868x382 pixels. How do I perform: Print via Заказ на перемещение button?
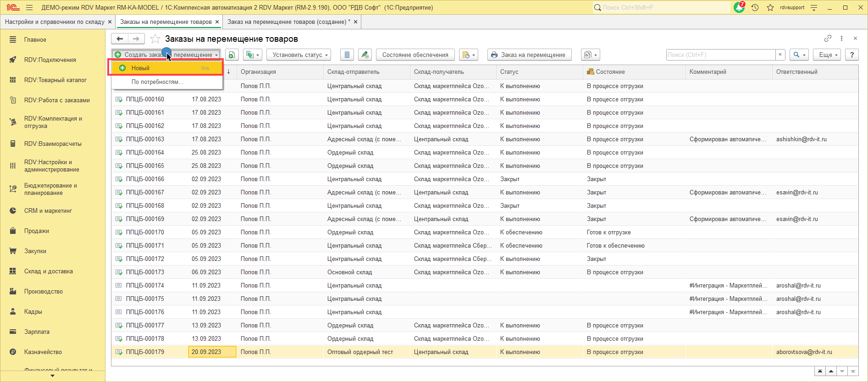pos(529,55)
